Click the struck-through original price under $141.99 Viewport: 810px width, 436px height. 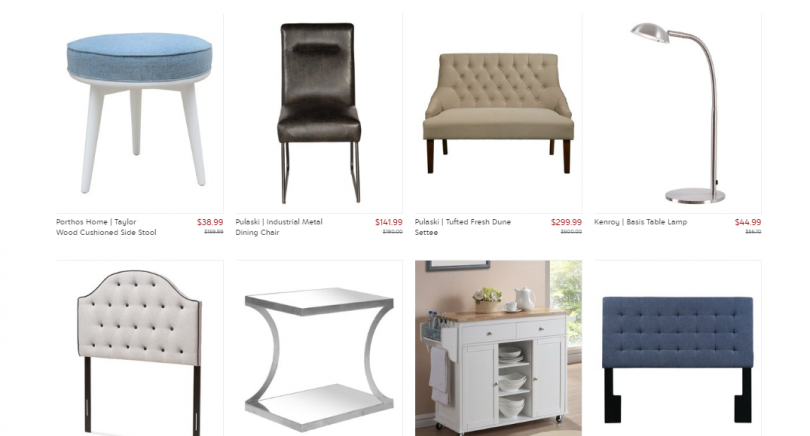pos(393,232)
